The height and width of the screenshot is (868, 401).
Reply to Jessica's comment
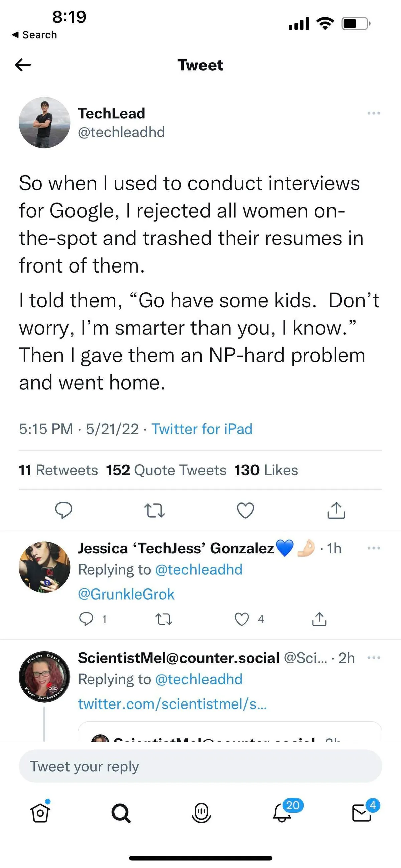coord(86,619)
